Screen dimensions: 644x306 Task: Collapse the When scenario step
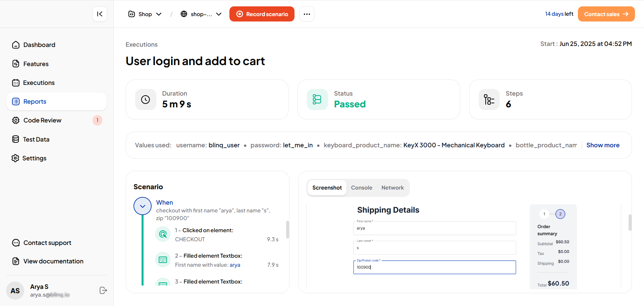143,206
